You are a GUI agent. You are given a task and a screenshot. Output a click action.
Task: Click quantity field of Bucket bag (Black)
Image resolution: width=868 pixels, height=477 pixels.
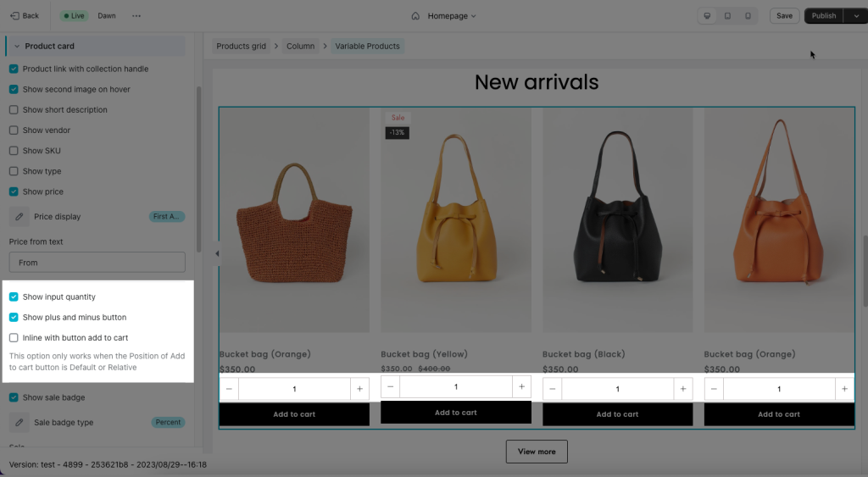(618, 389)
